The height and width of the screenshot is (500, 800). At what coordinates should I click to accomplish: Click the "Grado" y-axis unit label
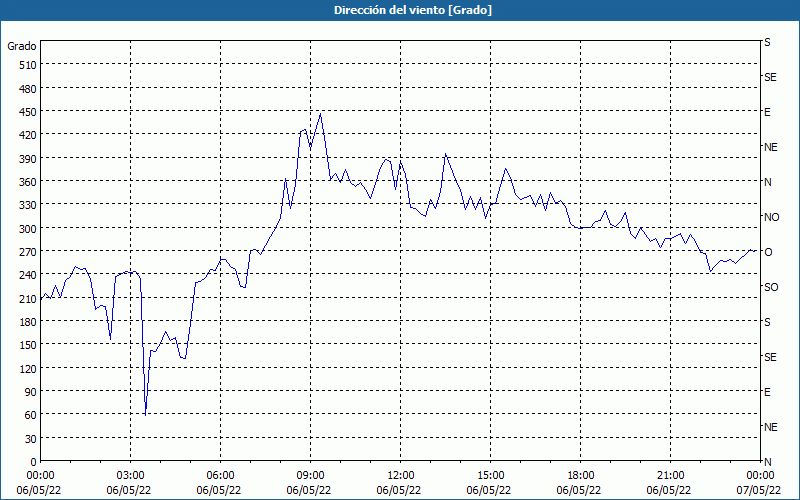tap(22, 46)
